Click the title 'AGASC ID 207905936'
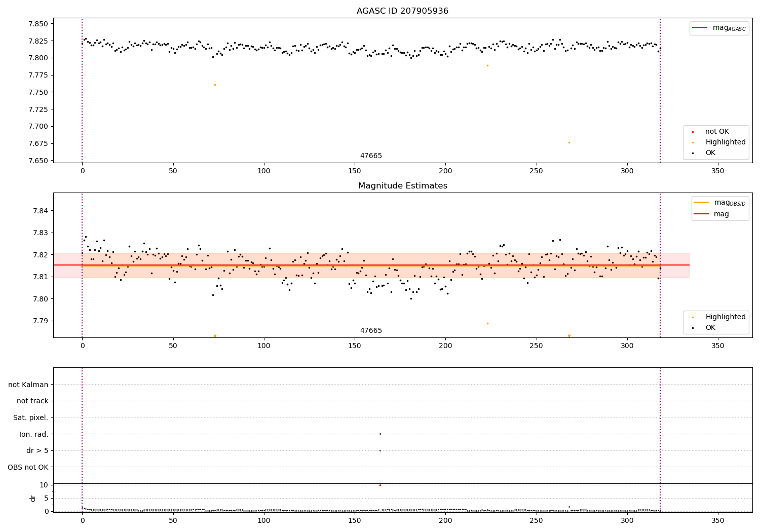The width and height of the screenshot is (760, 532). pos(402,11)
